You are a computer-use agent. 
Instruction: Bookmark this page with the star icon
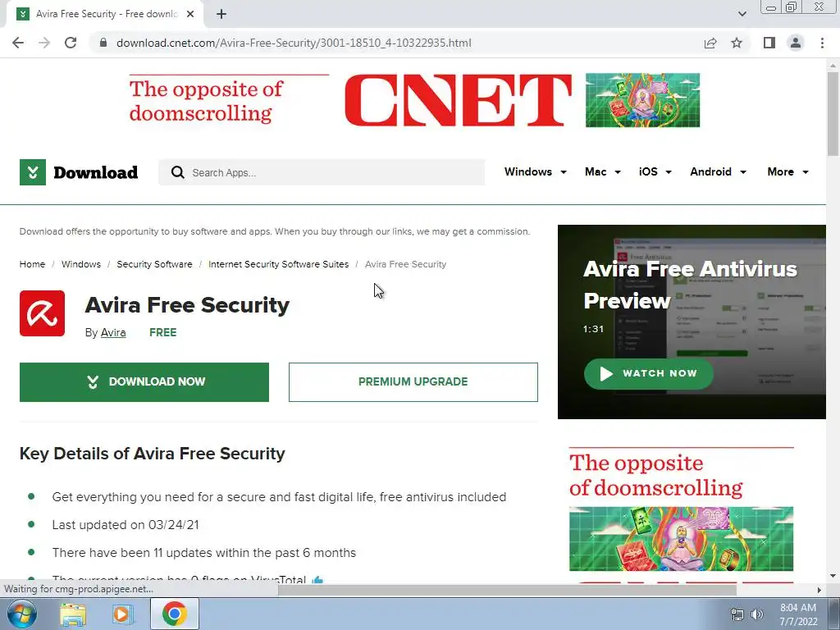tap(737, 43)
